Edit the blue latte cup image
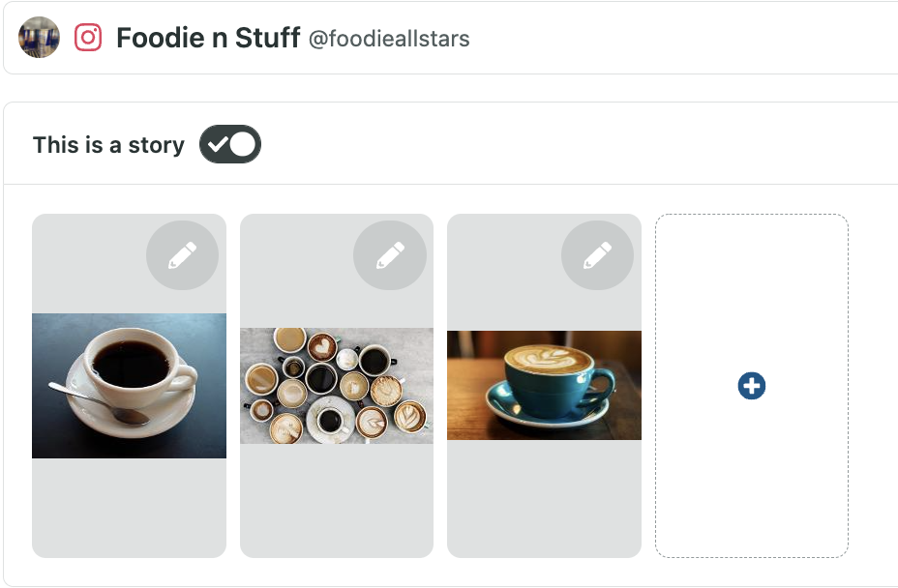The width and height of the screenshot is (898, 588). [x=597, y=255]
